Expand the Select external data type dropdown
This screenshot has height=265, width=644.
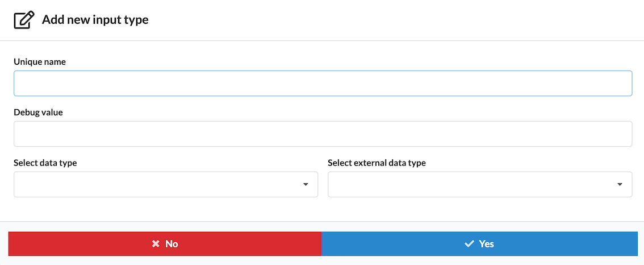click(x=479, y=184)
